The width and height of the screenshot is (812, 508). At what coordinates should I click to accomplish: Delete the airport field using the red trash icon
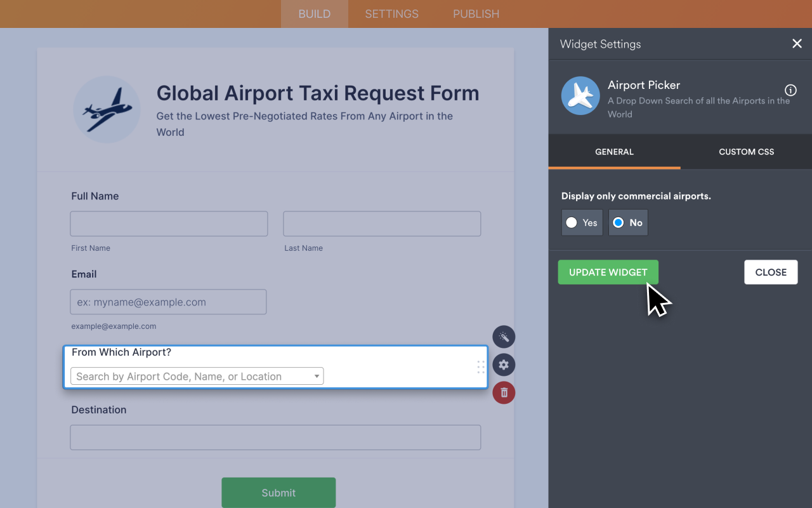504,392
